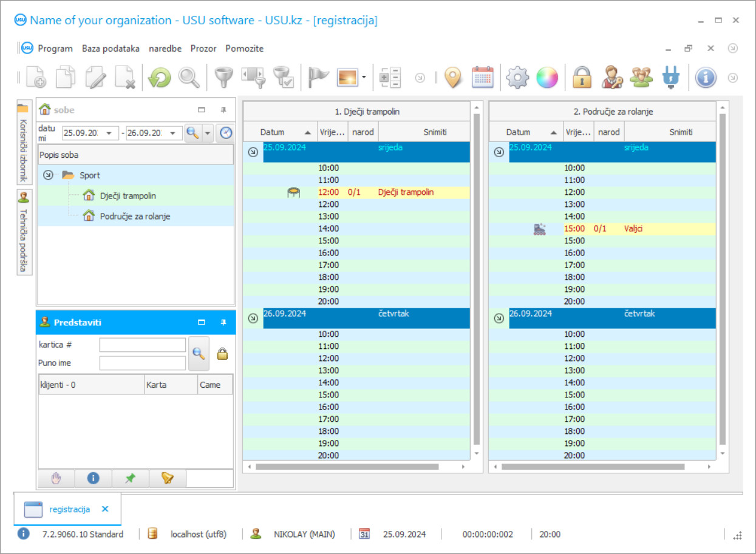Open end date 26.09 dropdown
The height and width of the screenshot is (554, 756).
point(174,133)
